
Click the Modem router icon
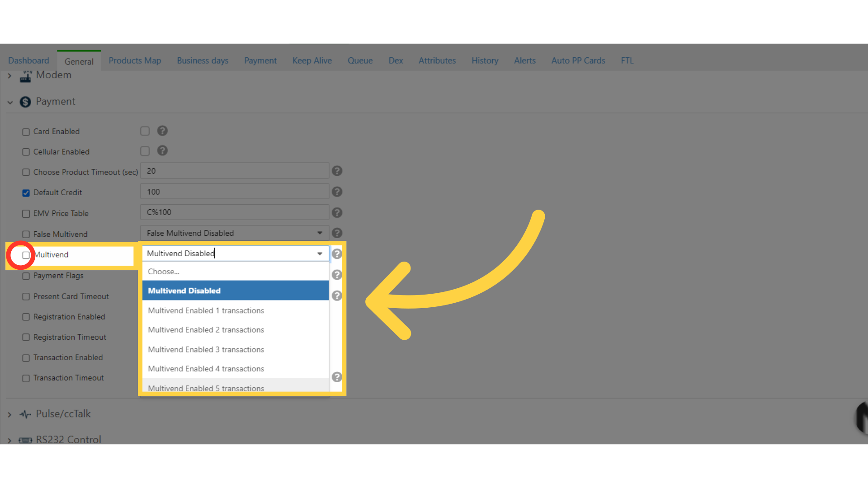(x=26, y=76)
